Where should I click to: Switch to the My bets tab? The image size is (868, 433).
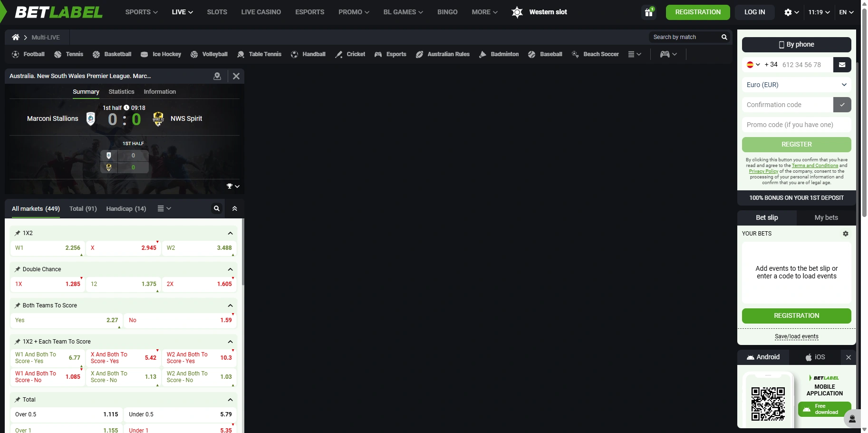point(826,217)
